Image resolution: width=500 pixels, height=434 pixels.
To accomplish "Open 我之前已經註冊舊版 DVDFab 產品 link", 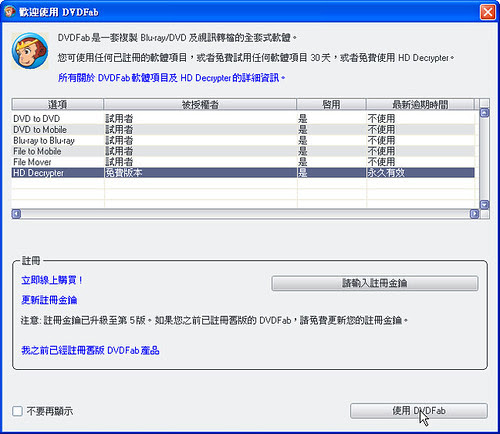I will tap(90, 350).
